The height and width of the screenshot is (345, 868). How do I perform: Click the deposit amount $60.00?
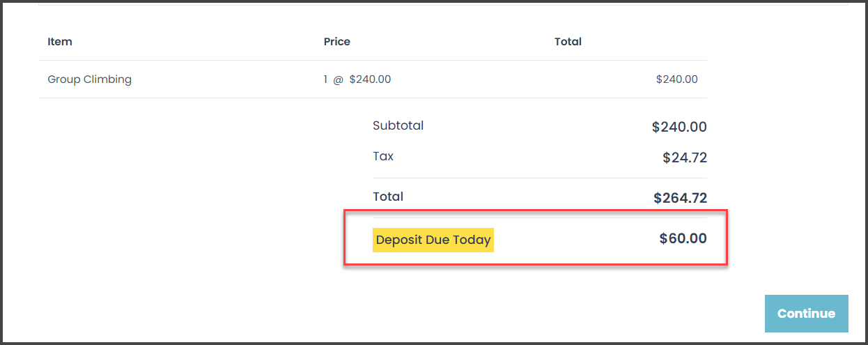coord(683,239)
